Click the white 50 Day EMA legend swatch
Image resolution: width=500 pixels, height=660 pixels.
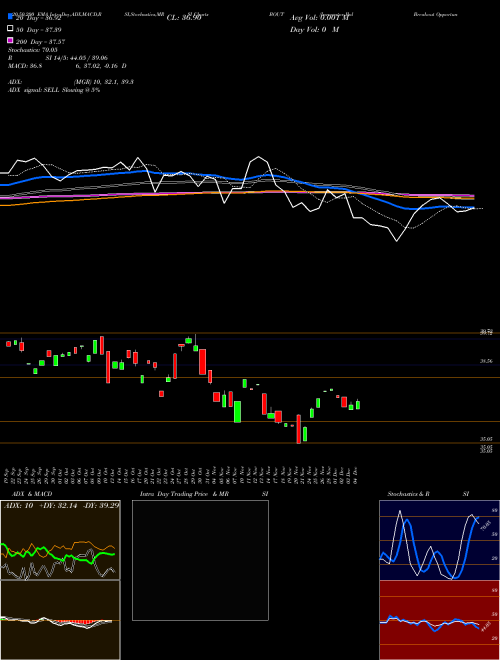11,29
